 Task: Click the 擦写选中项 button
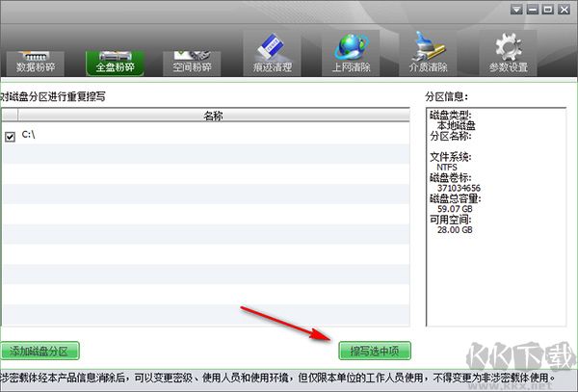pyautogui.click(x=375, y=351)
